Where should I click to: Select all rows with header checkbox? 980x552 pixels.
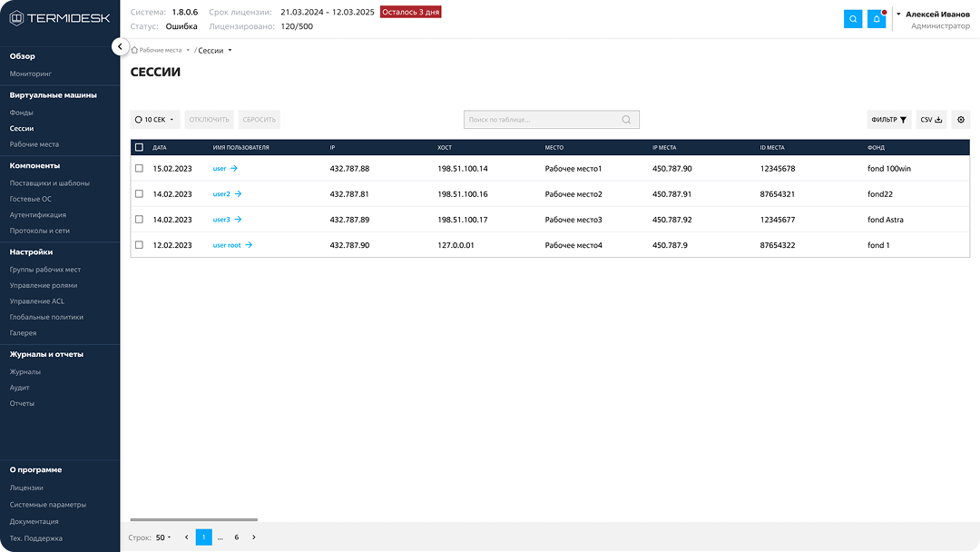pyautogui.click(x=139, y=147)
